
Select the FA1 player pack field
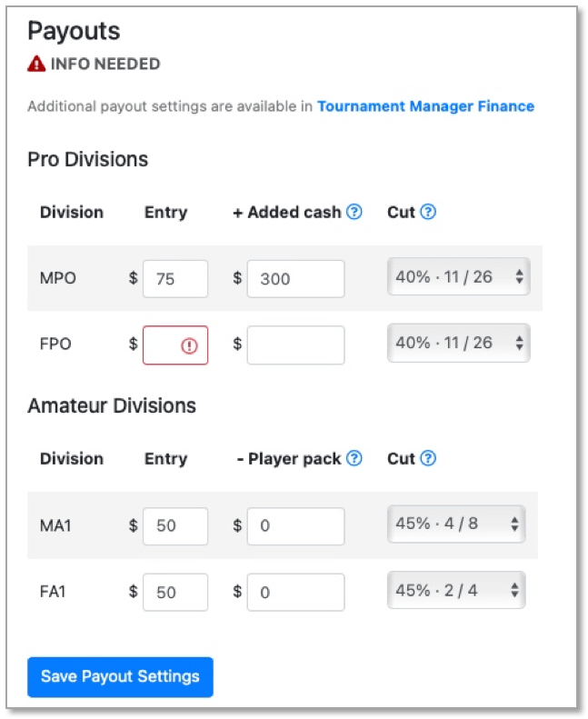tap(295, 593)
